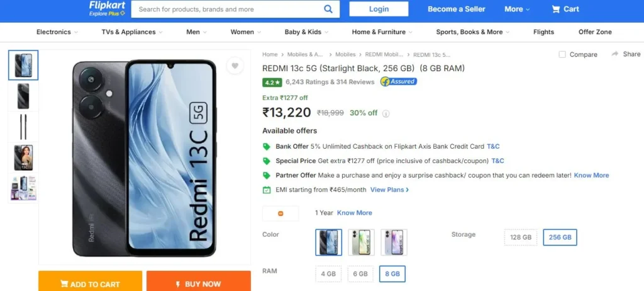Add product to wishlist heart icon
Screen dimensions: 644x291
(x=235, y=66)
